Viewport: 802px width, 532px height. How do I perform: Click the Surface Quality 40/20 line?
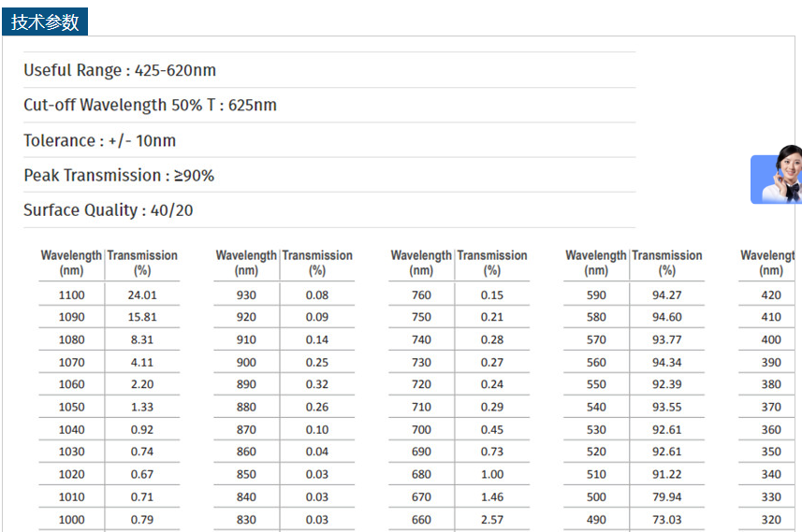click(x=109, y=210)
